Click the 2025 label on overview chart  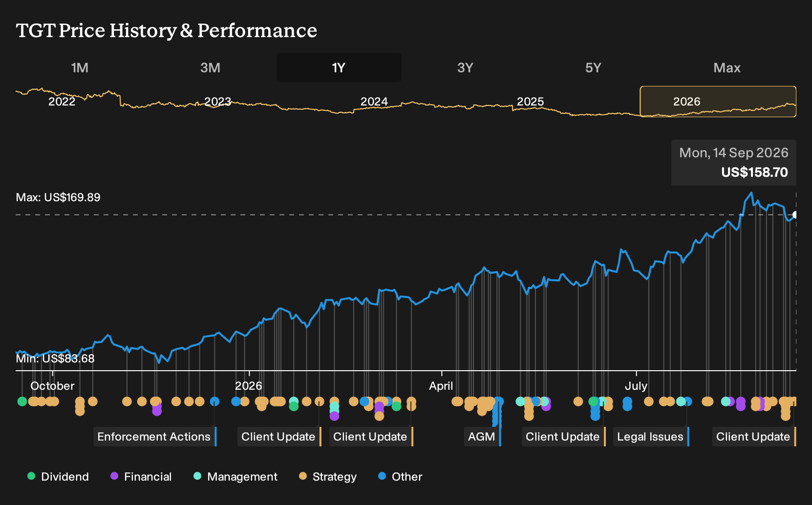coord(531,102)
